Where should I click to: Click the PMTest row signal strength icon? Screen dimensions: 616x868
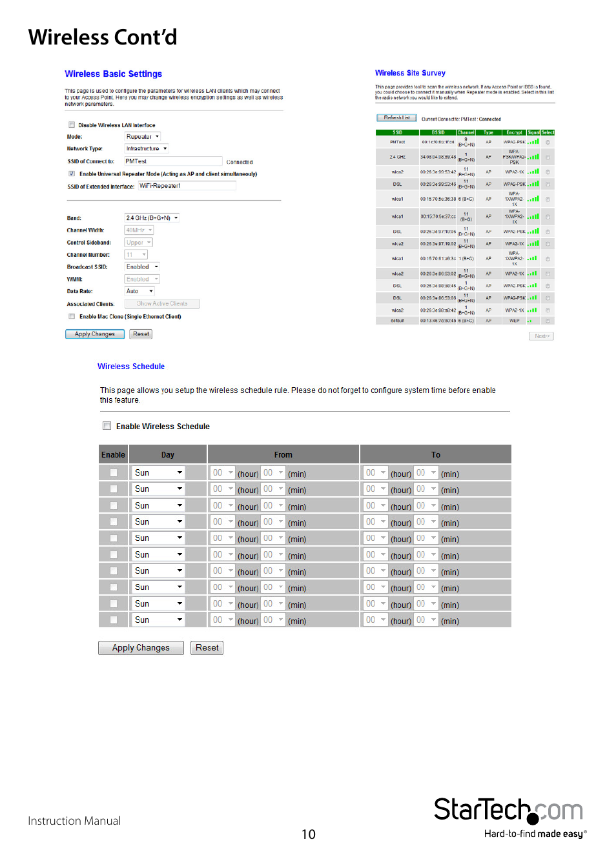533,141
